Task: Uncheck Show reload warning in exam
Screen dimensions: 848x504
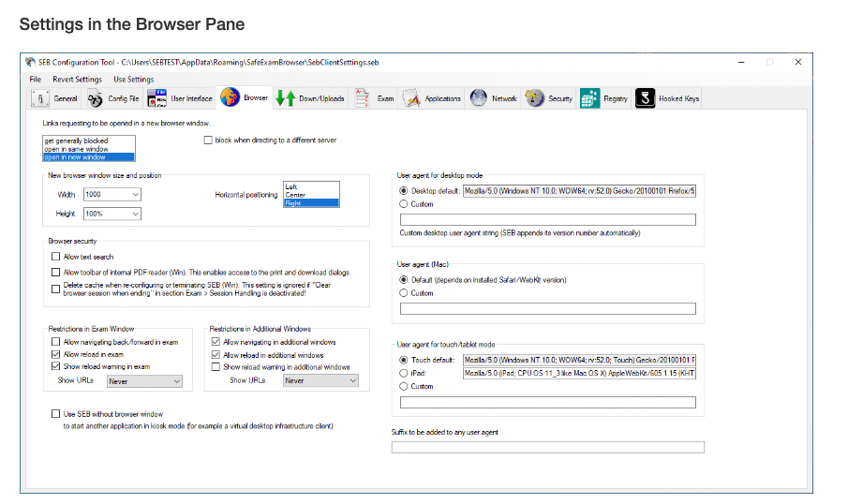Action: tap(55, 366)
